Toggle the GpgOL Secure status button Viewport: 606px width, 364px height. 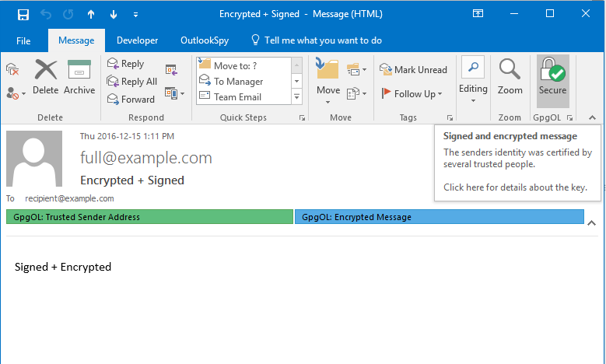[552, 77]
